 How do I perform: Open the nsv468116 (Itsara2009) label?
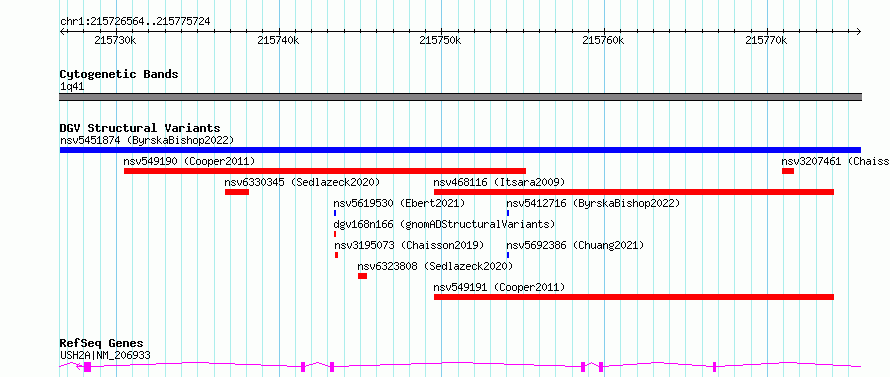point(499,182)
